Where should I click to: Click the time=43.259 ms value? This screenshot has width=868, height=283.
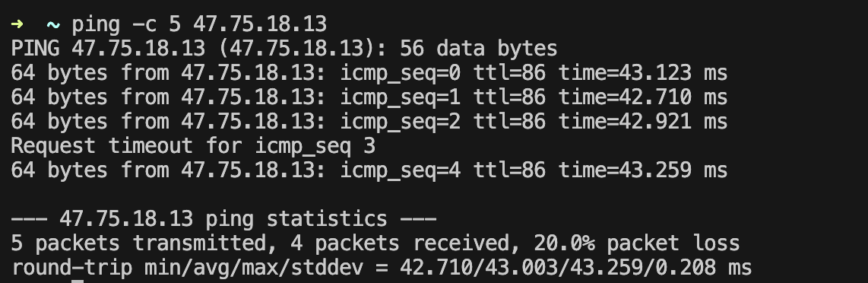pos(643,170)
